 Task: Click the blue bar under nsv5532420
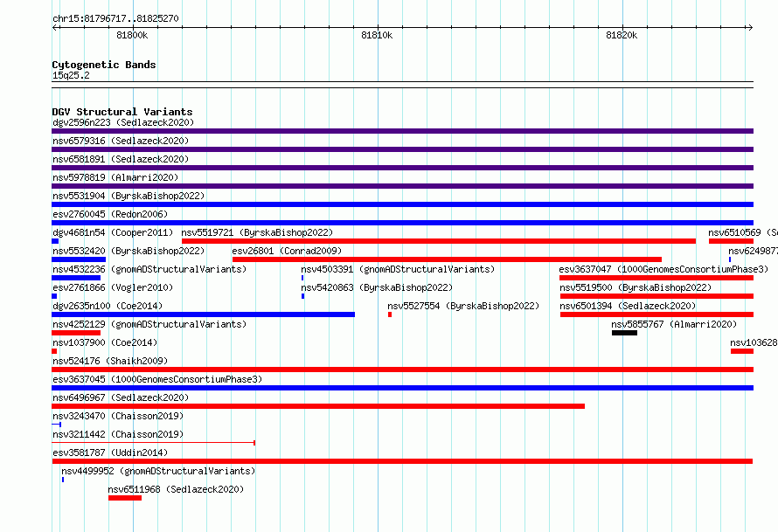(79, 259)
